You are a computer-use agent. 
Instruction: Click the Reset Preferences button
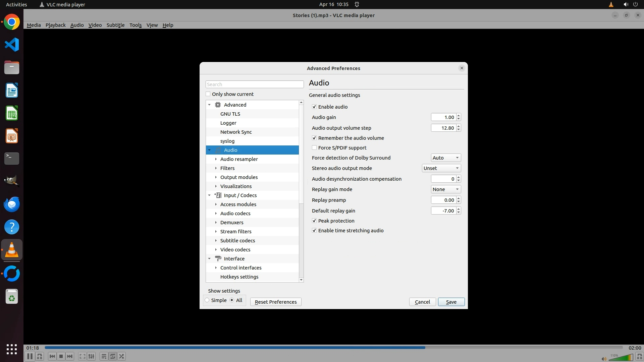[275, 302]
